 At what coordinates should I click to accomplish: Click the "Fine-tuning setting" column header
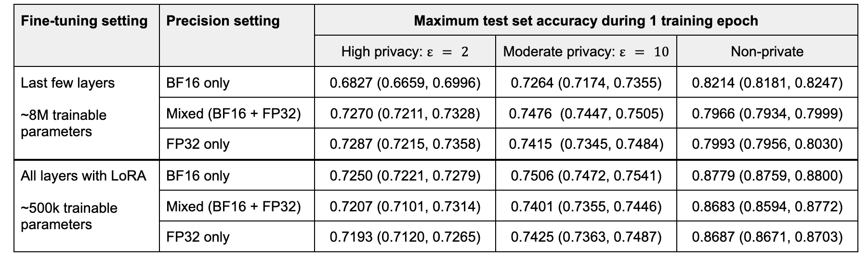(84, 21)
